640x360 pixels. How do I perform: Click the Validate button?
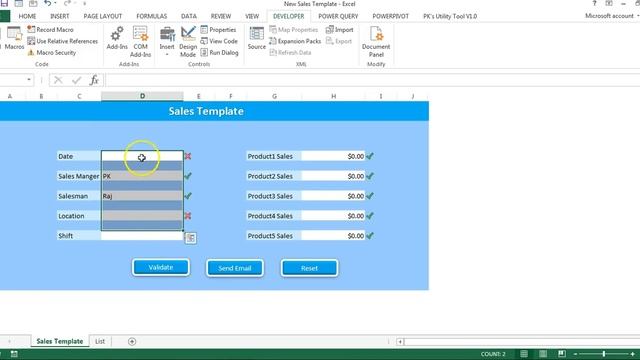coord(161,267)
